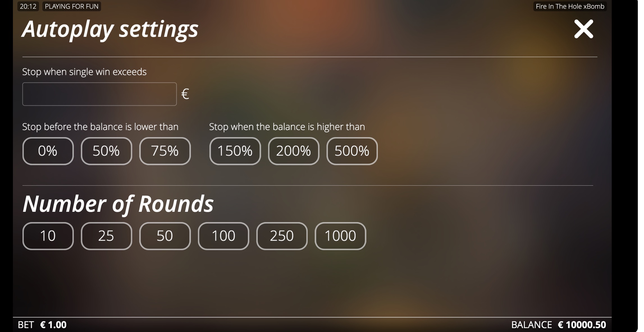Choose 50 autoplay rounds
The height and width of the screenshot is (332, 644).
(x=165, y=236)
